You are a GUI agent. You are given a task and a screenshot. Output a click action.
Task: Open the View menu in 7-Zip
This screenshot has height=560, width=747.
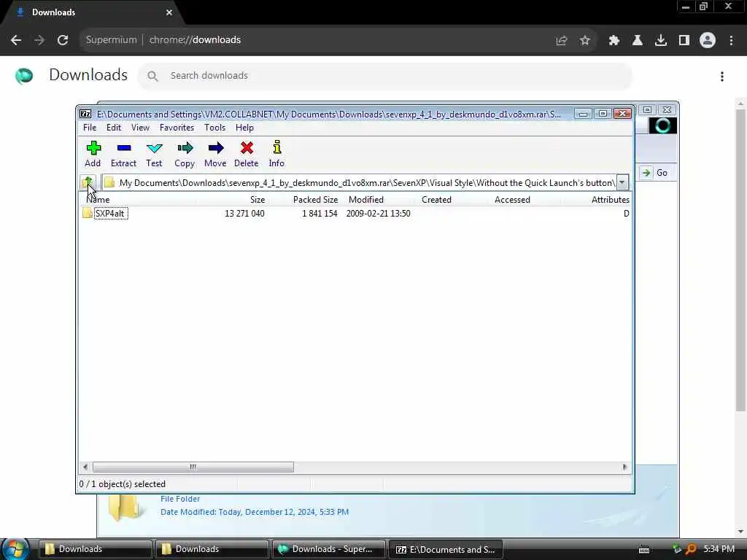(x=140, y=128)
